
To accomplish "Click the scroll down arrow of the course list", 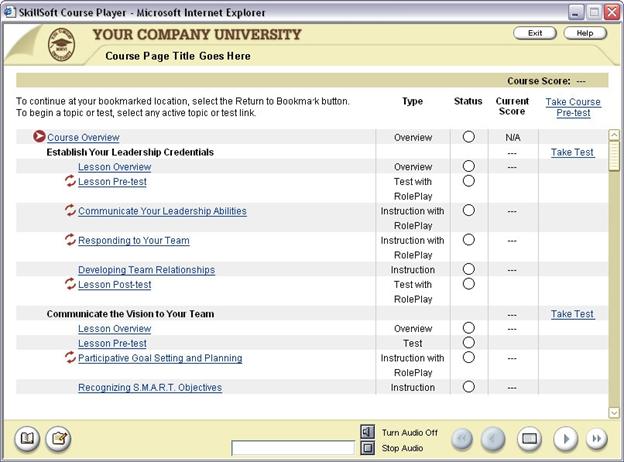I will (614, 413).
